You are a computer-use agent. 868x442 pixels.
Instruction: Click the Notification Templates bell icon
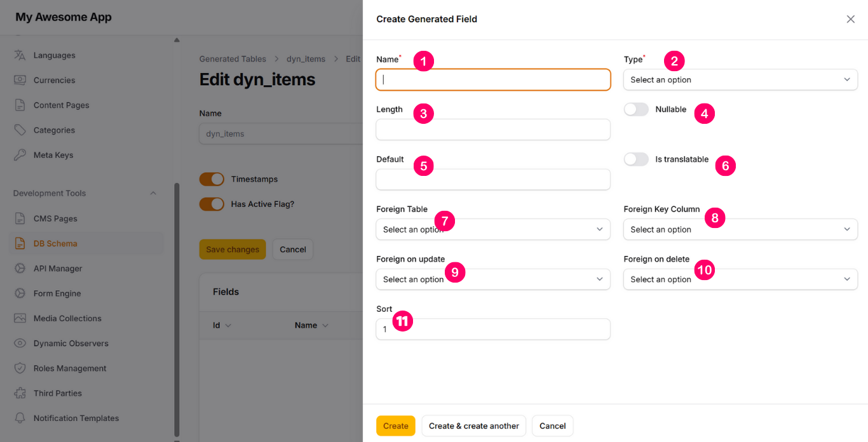[x=20, y=419]
